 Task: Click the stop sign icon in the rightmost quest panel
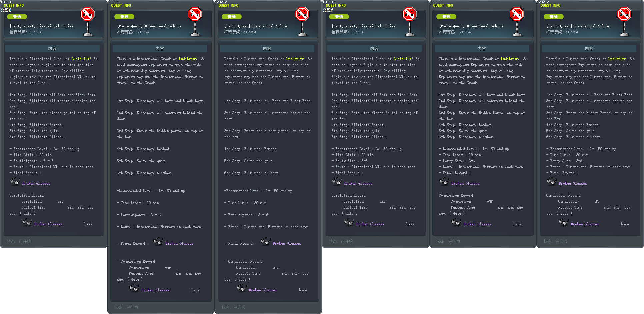[x=624, y=14]
